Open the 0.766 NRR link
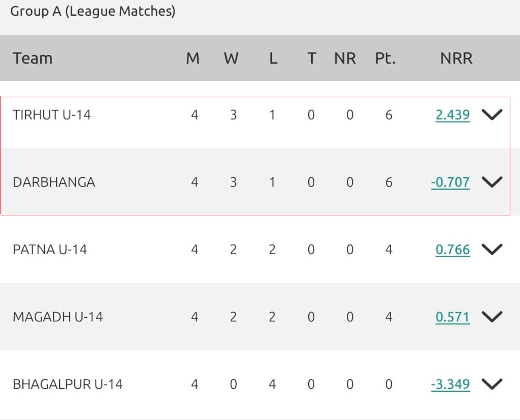This screenshot has height=420, width=520. pyautogui.click(x=452, y=250)
